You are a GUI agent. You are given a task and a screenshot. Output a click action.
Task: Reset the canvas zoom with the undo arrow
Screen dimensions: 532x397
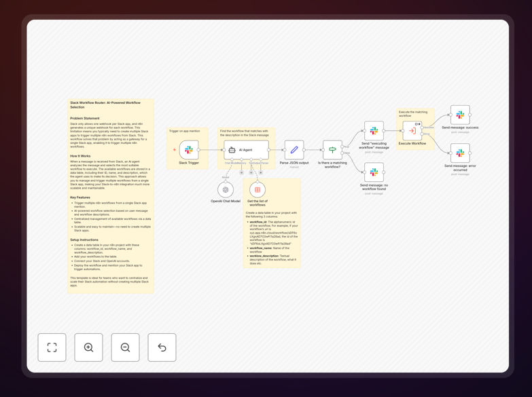tap(162, 347)
